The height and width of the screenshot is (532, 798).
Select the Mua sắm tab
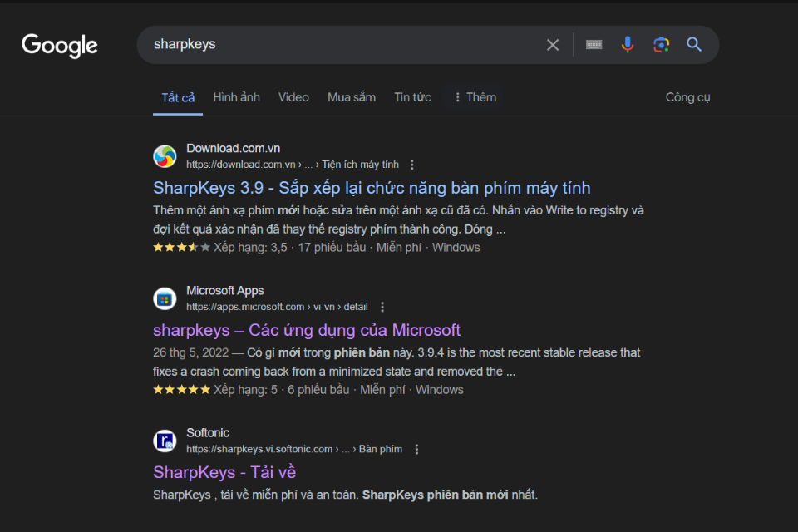(x=351, y=97)
